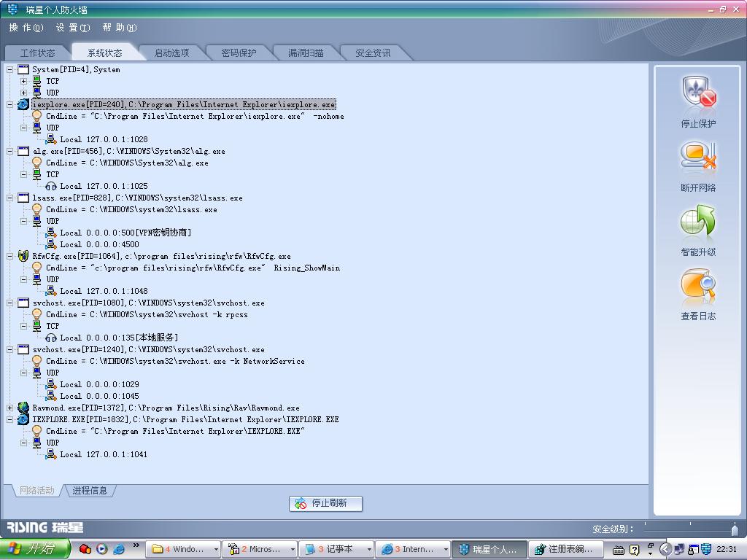Select the iexplore.exe[PID=240] process row
This screenshot has height=560, width=747.
click(x=184, y=104)
